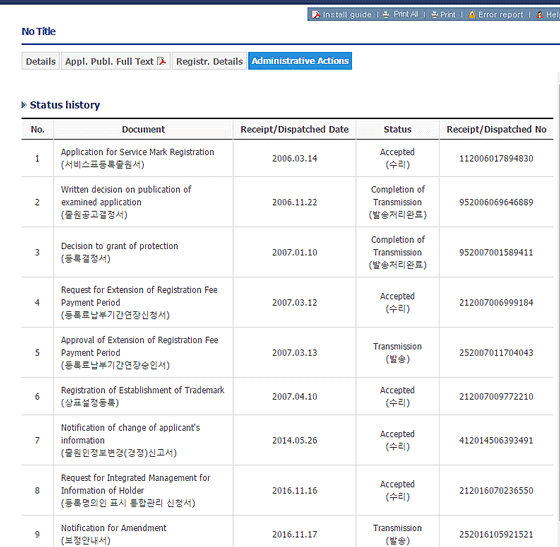Click receipt number 212007009772210
The width and height of the screenshot is (560, 547).
496,397
